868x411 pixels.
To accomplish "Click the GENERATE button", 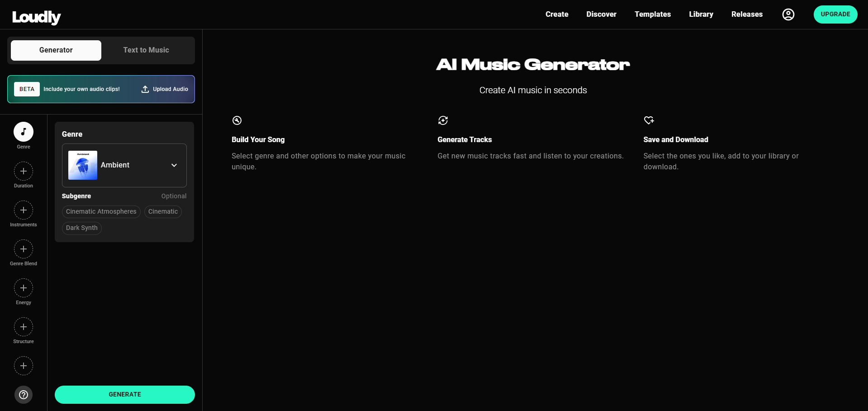I will [x=125, y=395].
